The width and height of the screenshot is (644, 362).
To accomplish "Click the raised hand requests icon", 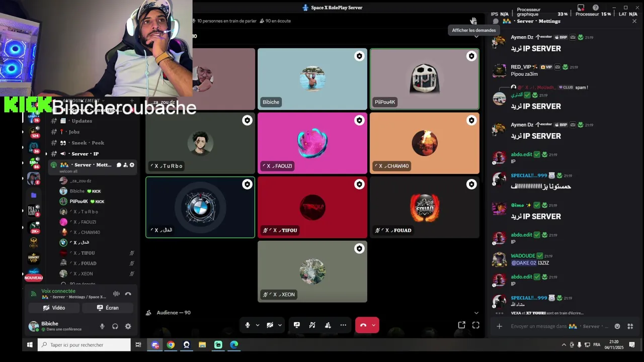I will 473,21.
